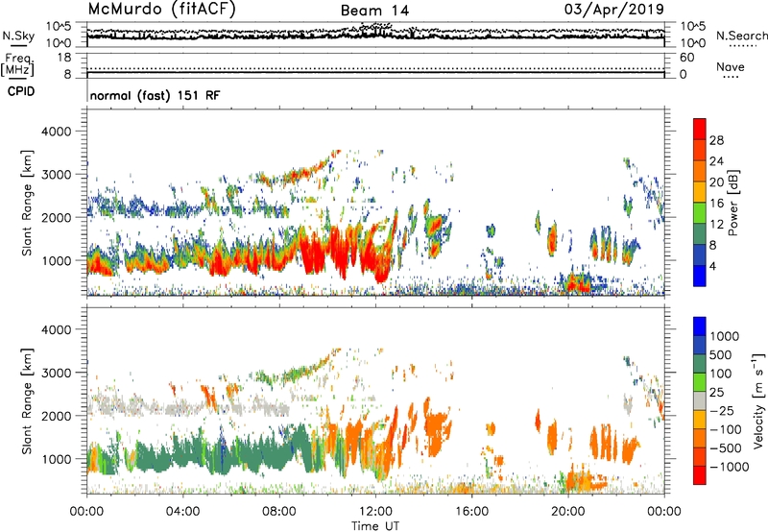Click the Slant Range [km] label of velocity panel
Image resolution: width=768 pixels, height=532 pixels.
27,400
